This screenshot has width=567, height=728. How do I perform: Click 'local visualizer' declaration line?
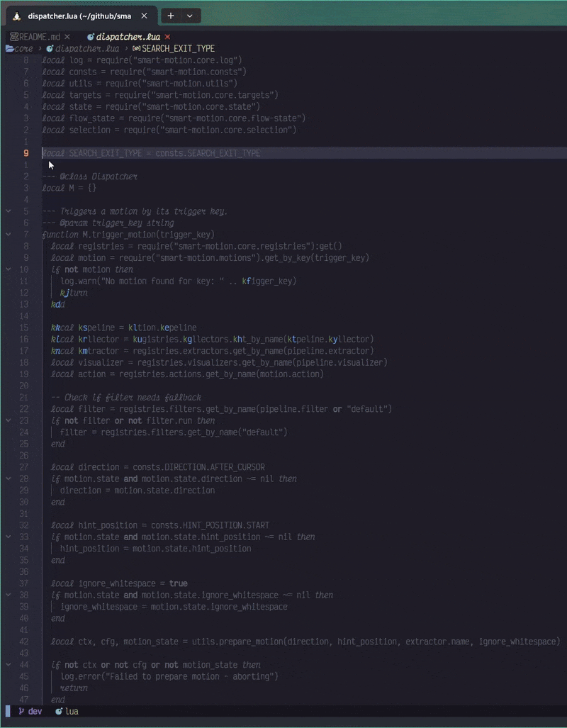(219, 362)
